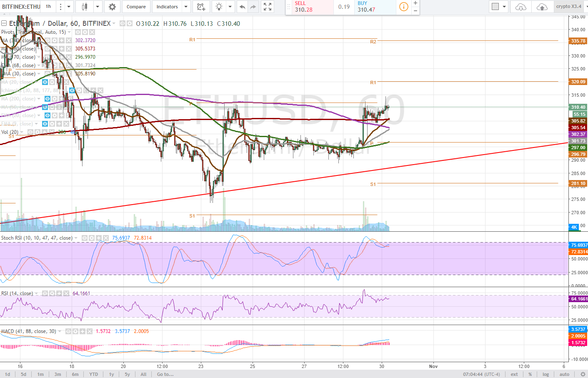The height and width of the screenshot is (378, 588).
Task: Click the orange order info icon
Action: click(403, 7)
